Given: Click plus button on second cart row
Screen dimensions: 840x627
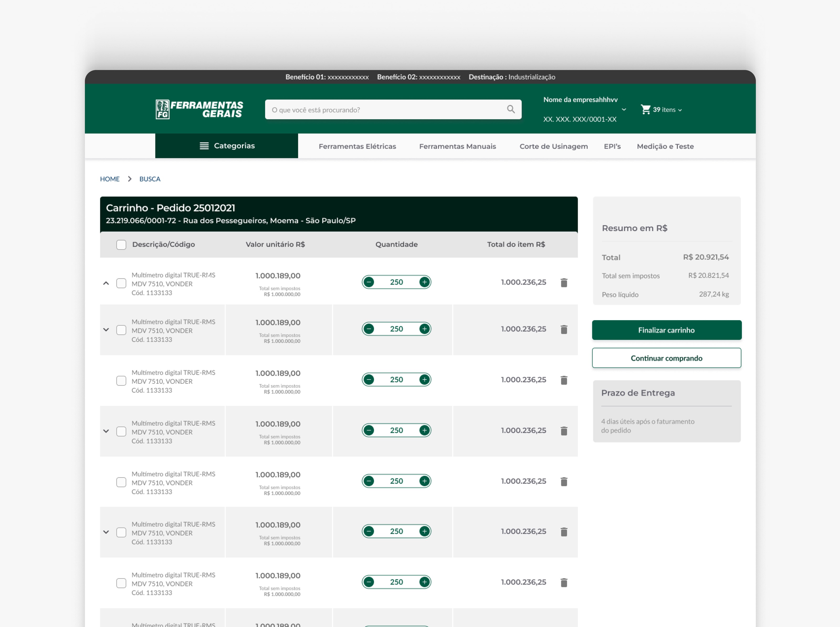Looking at the screenshot, I should 424,329.
